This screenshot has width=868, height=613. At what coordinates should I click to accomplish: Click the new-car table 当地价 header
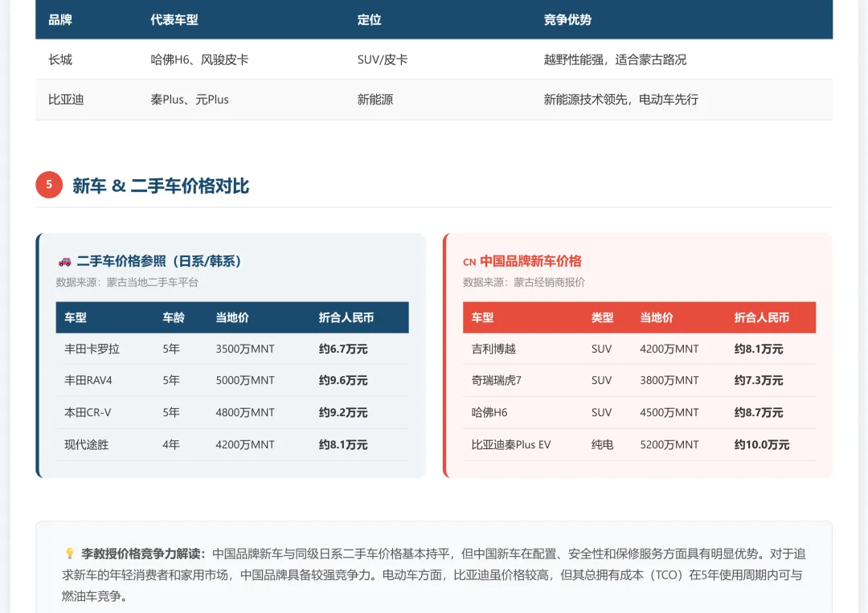coord(657,317)
